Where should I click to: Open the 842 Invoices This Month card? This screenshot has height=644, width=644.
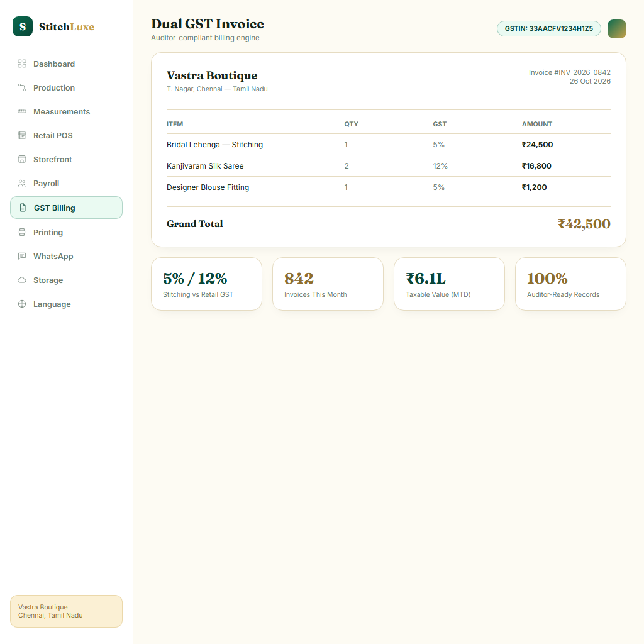[x=328, y=284]
